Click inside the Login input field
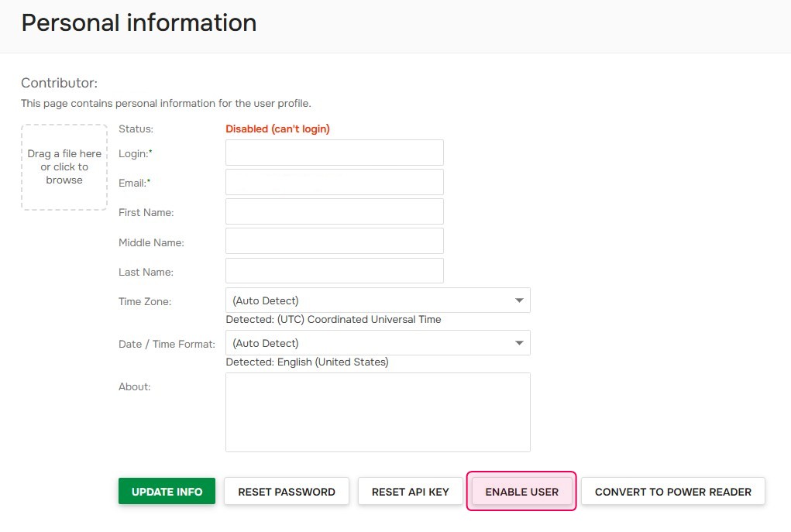 pyautogui.click(x=334, y=152)
